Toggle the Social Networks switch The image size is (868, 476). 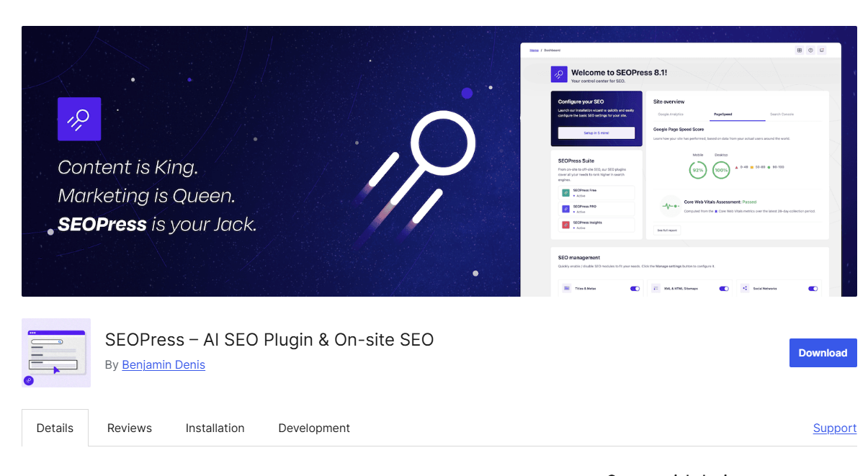click(x=813, y=288)
